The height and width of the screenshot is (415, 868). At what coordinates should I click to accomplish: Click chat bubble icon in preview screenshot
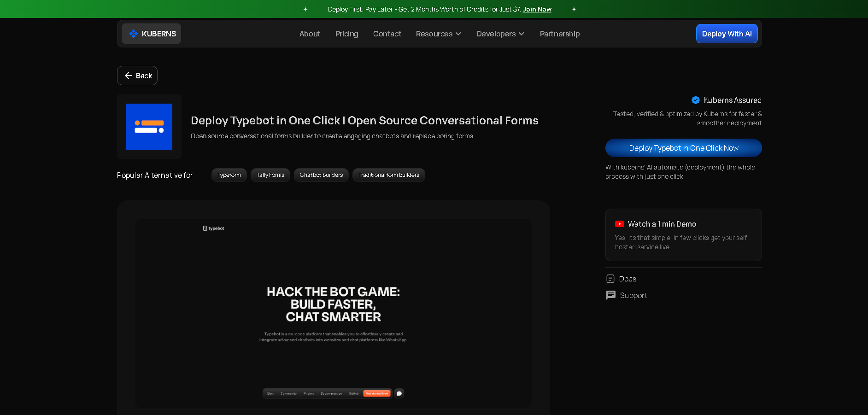tap(399, 393)
